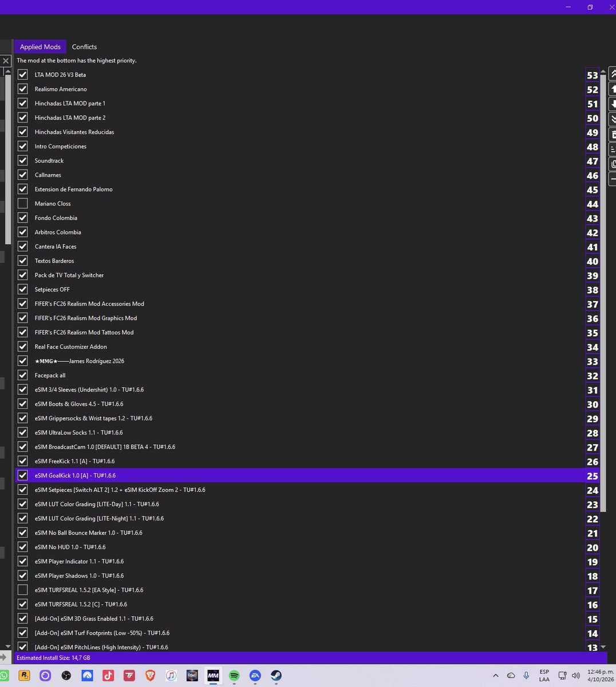The height and width of the screenshot is (687, 616).
Task: Open the EA app from taskbar
Action: tap(255, 676)
